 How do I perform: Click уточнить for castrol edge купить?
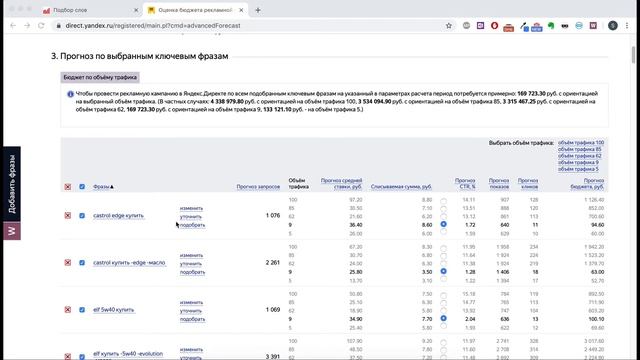pyautogui.click(x=191, y=217)
